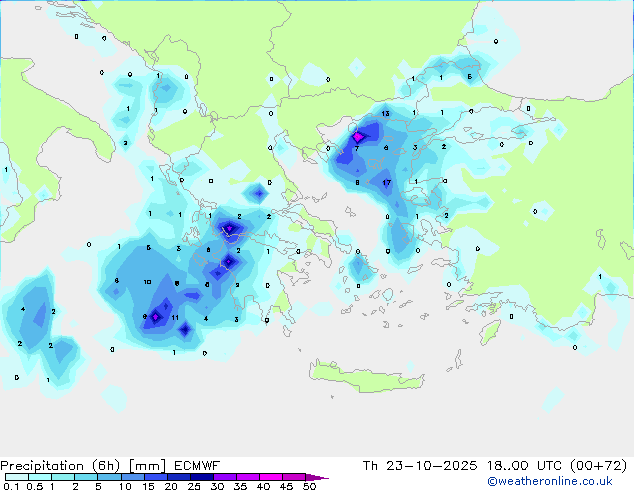This screenshot has height=490, width=634.
Task: Click the 30–35 mm legend color swatch
Action: click(x=224, y=477)
